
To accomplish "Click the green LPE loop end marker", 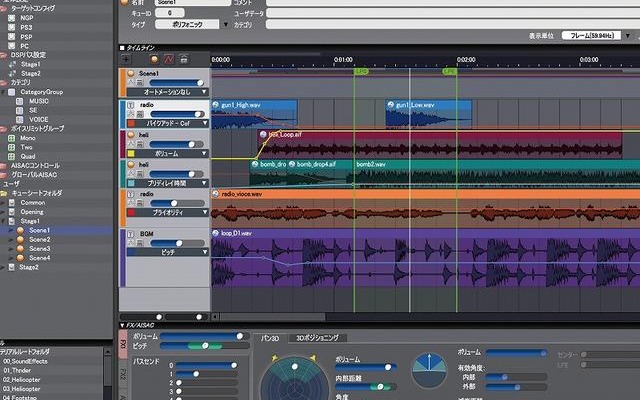I will [x=449, y=71].
